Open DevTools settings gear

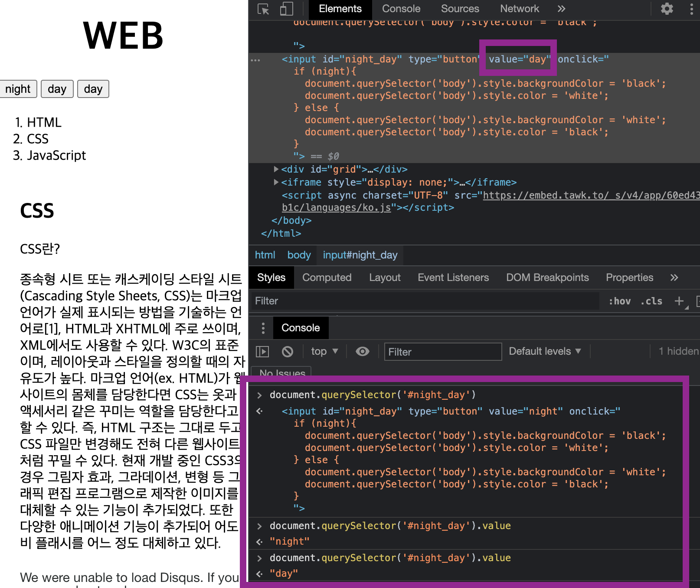pyautogui.click(x=667, y=9)
